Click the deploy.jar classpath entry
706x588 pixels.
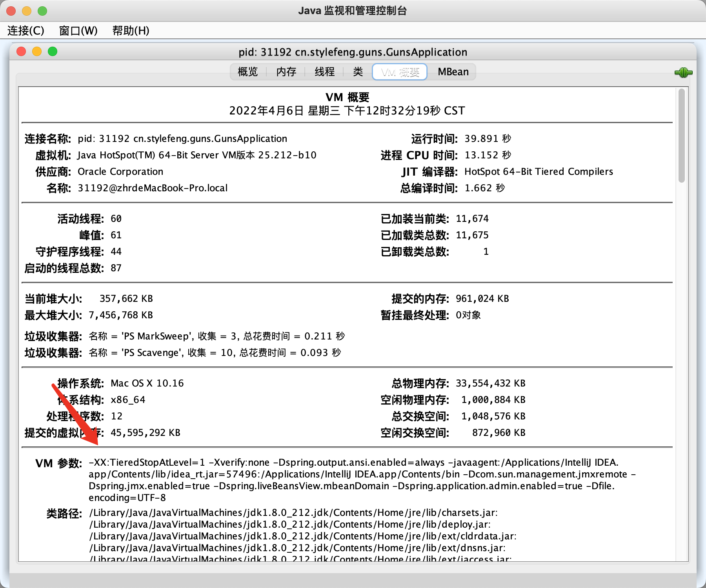tap(290, 524)
